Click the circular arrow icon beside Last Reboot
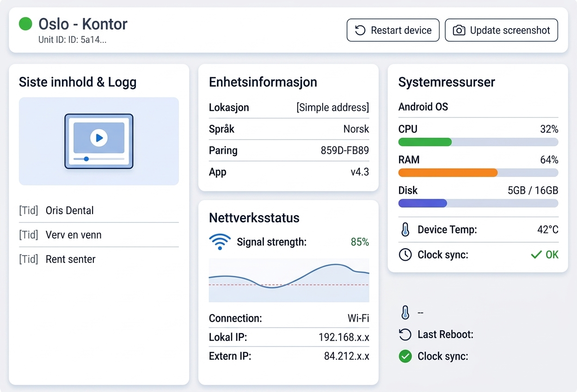The width and height of the screenshot is (577, 392). pyautogui.click(x=405, y=334)
